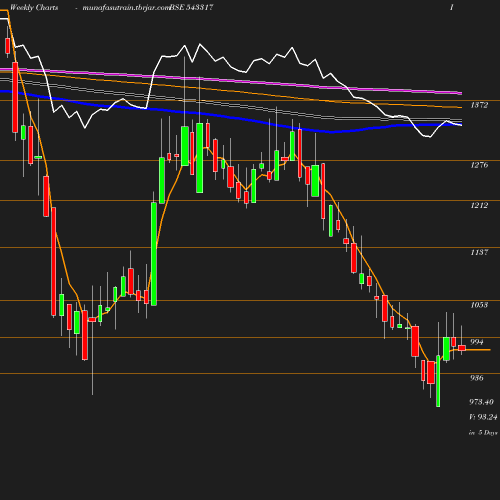The image size is (500, 500).
Task: Click the 1053 price level label
Action: click(x=479, y=305)
